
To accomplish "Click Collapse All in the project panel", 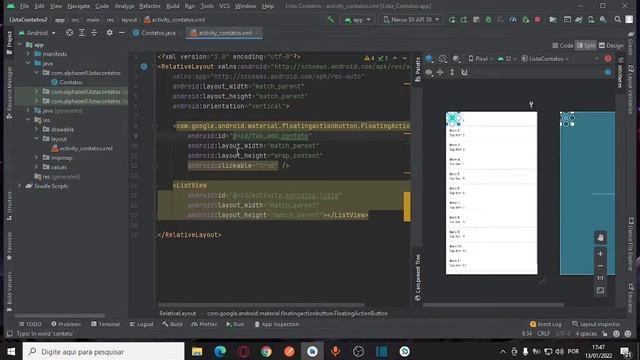I will pyautogui.click(x=94, y=33).
